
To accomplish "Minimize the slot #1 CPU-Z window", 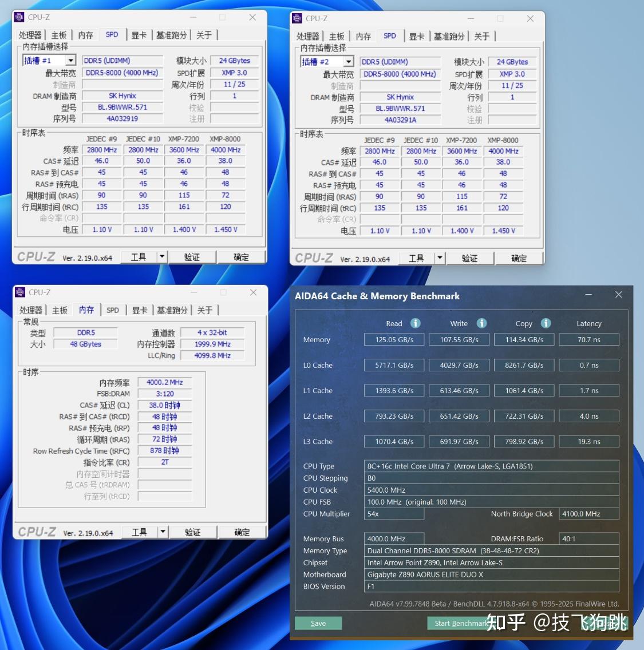I will click(193, 17).
